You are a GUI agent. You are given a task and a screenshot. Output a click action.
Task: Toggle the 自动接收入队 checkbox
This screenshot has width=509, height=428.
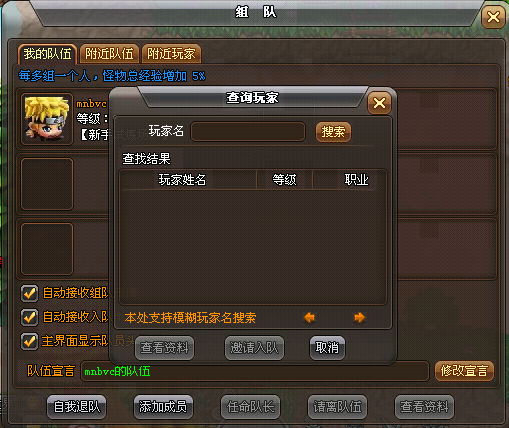(29, 317)
